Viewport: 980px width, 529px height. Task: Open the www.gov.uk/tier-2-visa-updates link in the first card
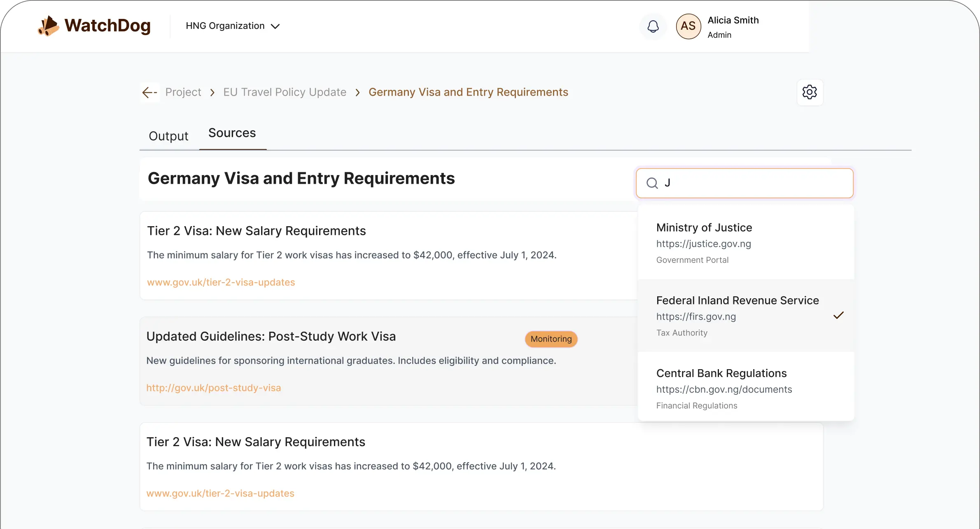click(221, 282)
